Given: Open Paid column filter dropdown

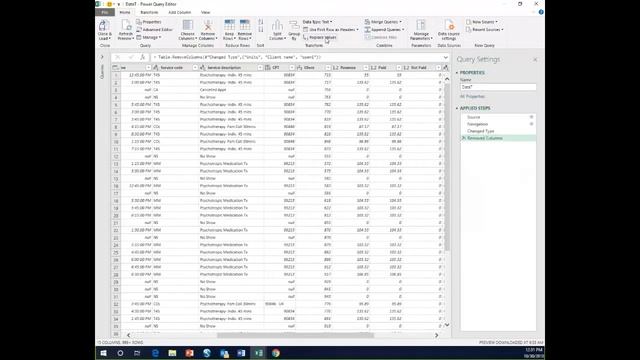Looking at the screenshot, I should [x=399, y=68].
